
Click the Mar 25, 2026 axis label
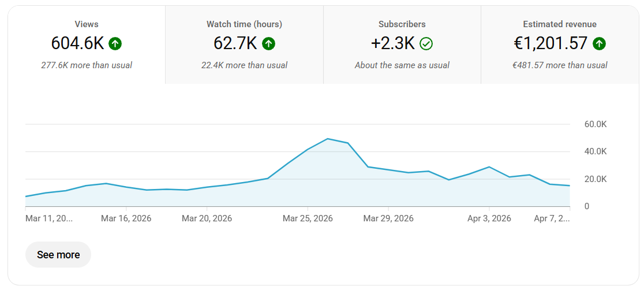308,218
